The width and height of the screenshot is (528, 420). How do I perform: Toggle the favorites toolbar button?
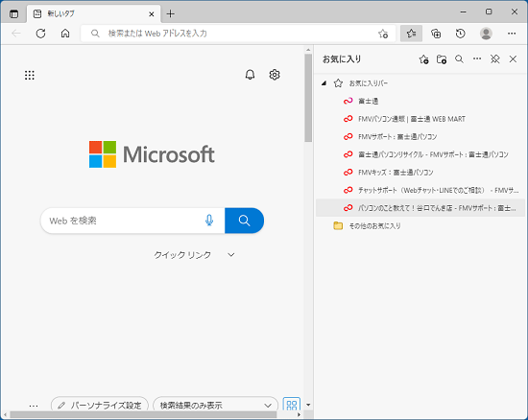coord(411,34)
